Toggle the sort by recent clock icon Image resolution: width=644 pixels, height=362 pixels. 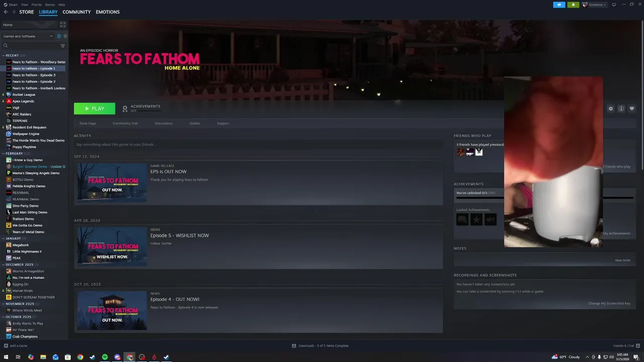[59, 36]
